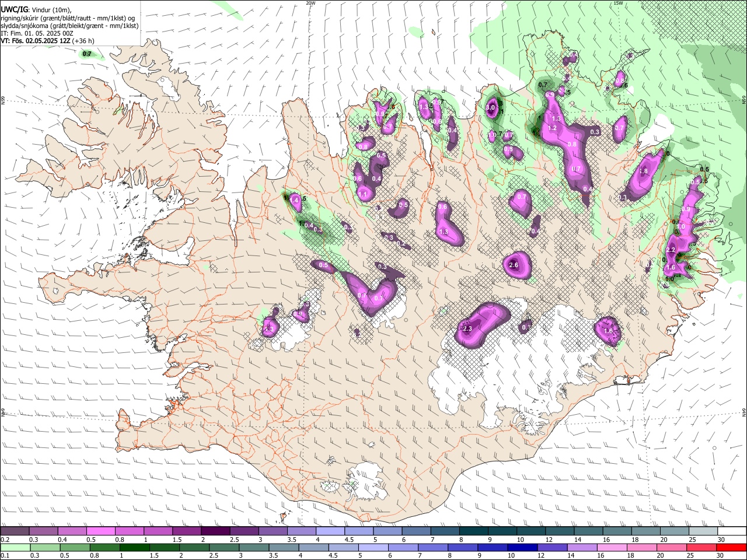This screenshot has width=747, height=560.
Task: Click the dark purple 2 swatch in upper legend
Action: pos(215,531)
